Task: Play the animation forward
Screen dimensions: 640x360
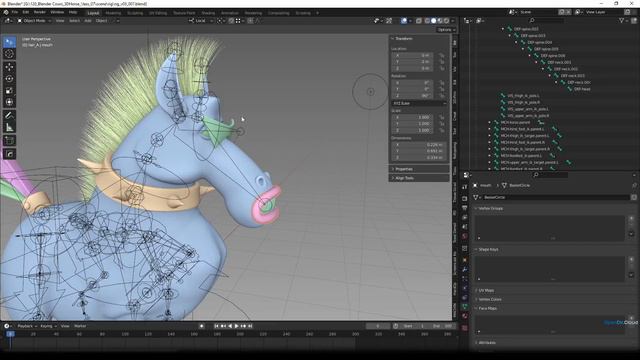Action: click(x=236, y=326)
